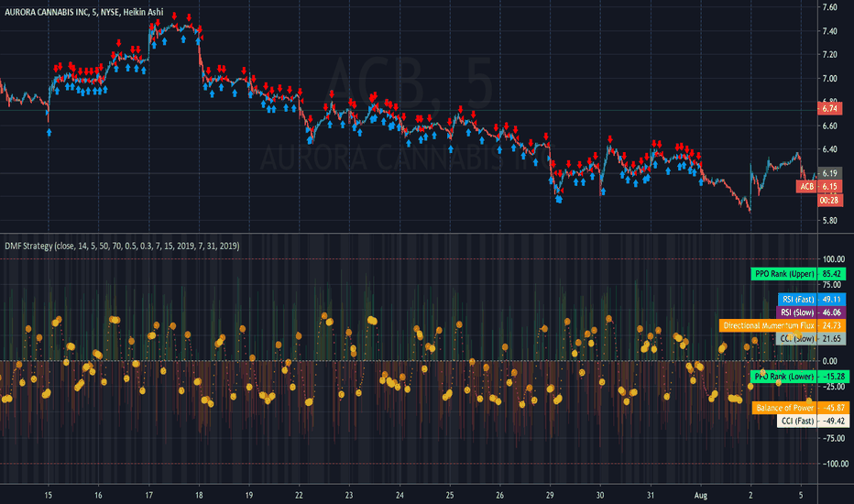The image size is (854, 504).
Task: Click date 24 on the time axis
Action: [x=400, y=495]
